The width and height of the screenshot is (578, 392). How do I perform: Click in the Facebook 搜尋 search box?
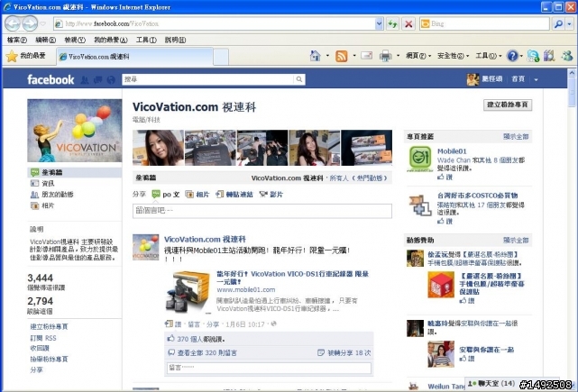point(208,79)
